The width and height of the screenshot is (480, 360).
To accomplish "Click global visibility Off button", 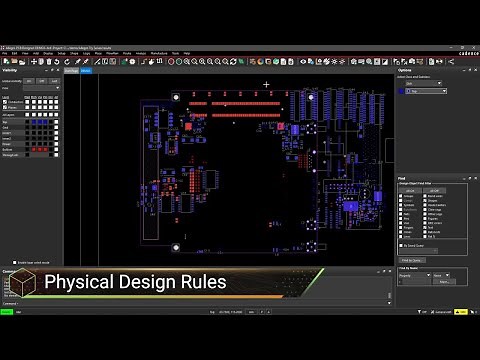I will click(x=42, y=81).
